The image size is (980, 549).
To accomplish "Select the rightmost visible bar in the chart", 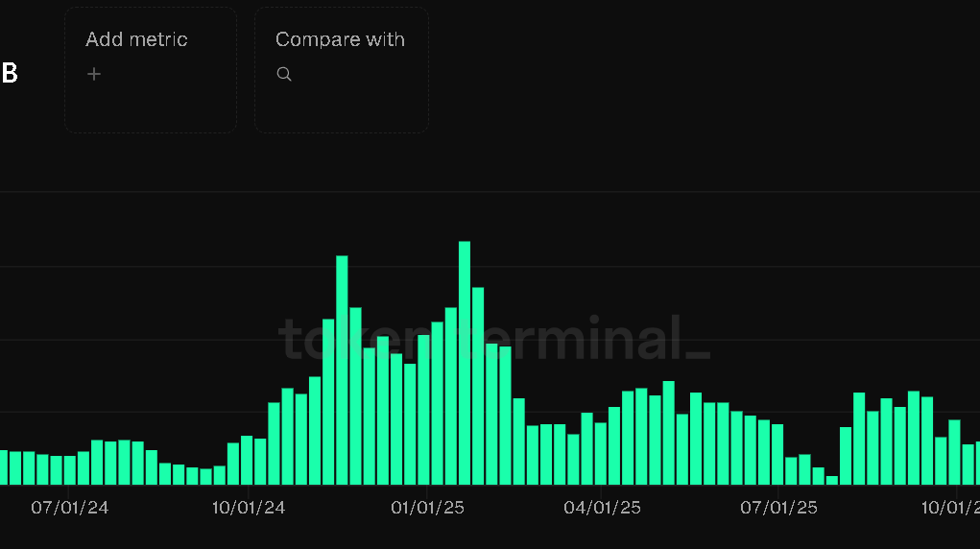I will tap(977, 463).
